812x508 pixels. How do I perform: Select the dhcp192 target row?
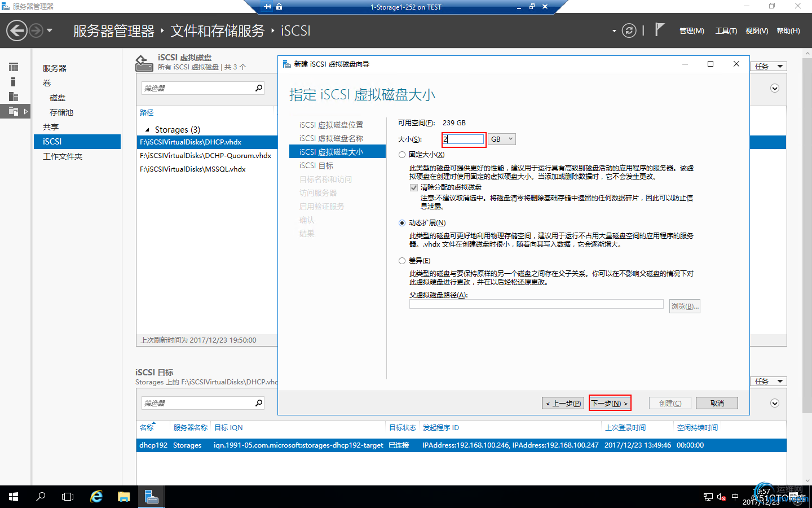[461, 445]
